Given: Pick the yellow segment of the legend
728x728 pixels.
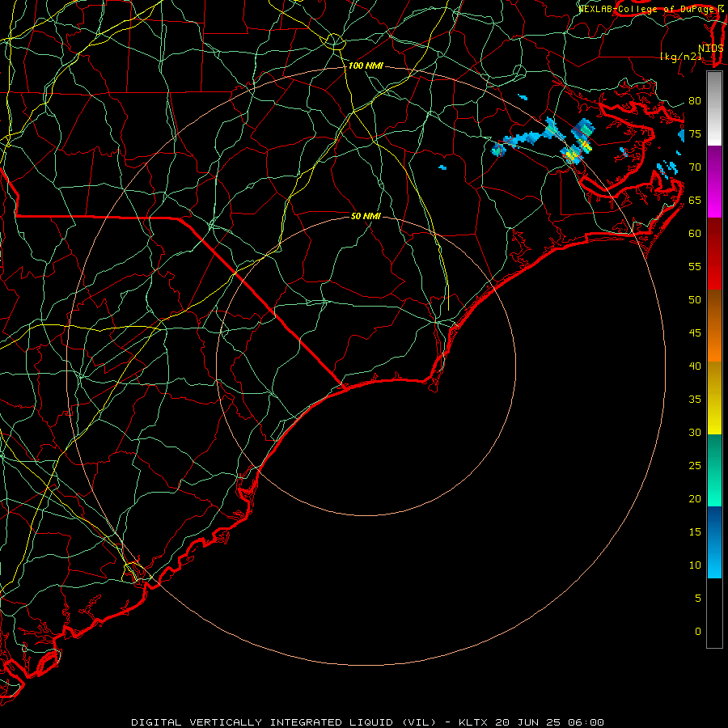Looking at the screenshot, I should click(714, 398).
